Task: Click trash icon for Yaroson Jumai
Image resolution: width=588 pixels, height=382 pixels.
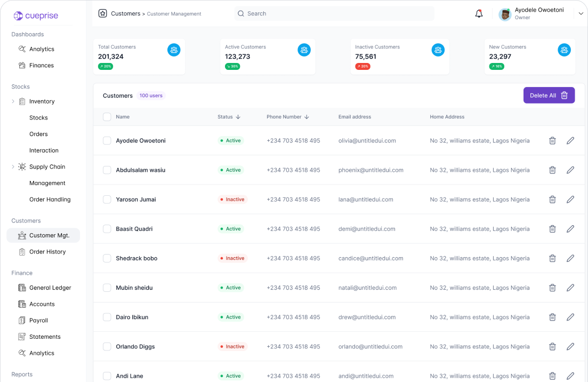Action: [x=552, y=200]
